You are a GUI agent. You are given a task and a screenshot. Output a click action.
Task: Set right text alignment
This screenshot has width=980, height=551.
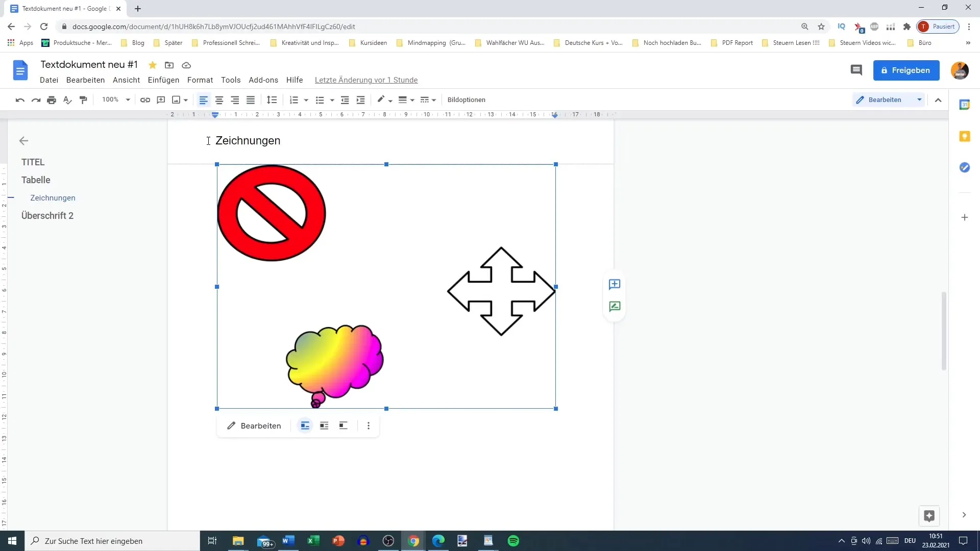click(235, 100)
